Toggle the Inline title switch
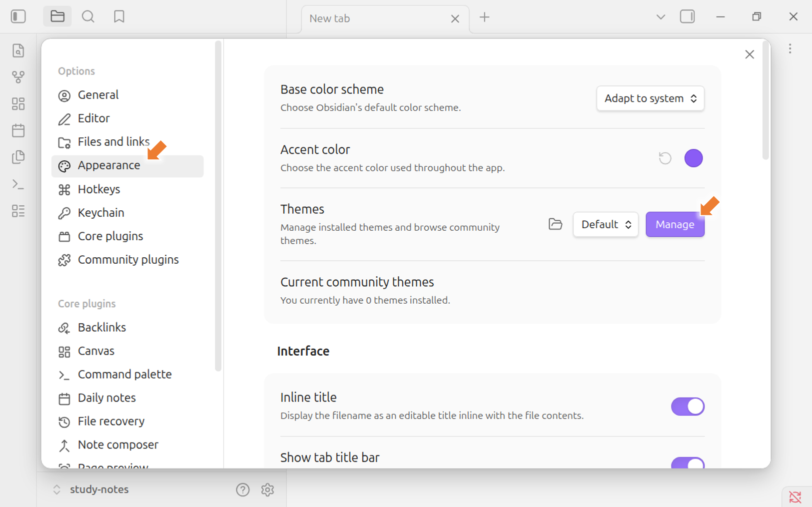 tap(688, 407)
